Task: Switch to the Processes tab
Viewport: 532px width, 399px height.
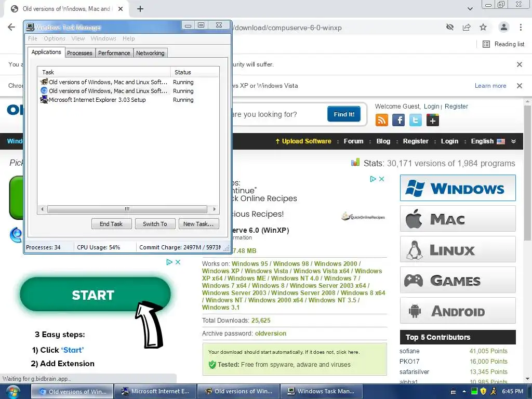Action: (79, 53)
